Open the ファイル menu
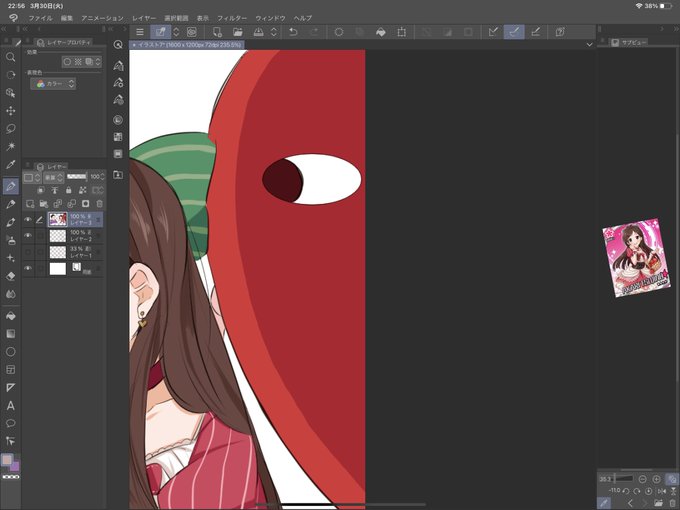This screenshot has width=680, height=510. (40, 18)
